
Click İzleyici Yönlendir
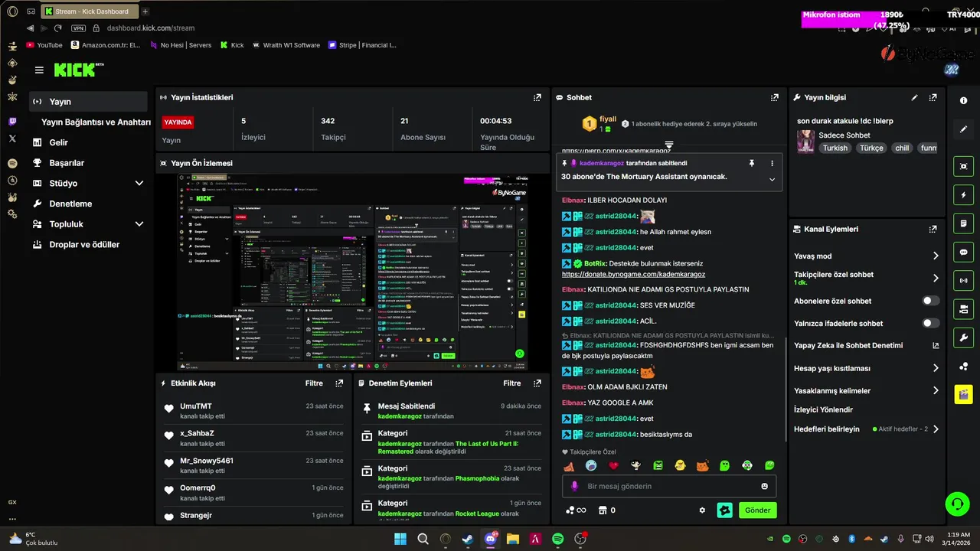pyautogui.click(x=823, y=409)
